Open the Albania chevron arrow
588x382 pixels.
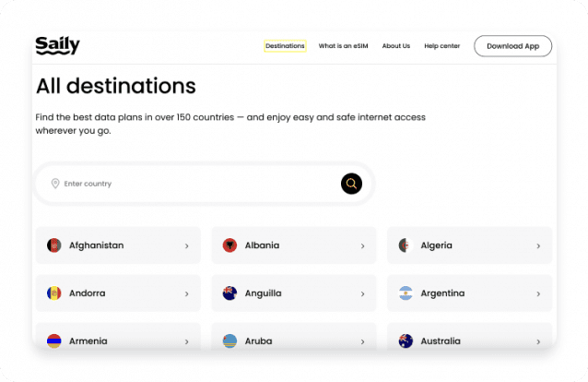coord(362,246)
